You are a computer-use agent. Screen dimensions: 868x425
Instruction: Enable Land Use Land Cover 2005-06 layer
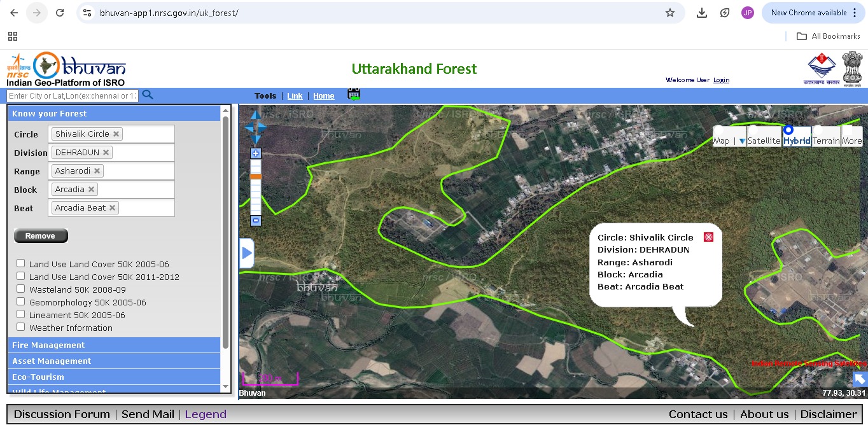click(21, 263)
